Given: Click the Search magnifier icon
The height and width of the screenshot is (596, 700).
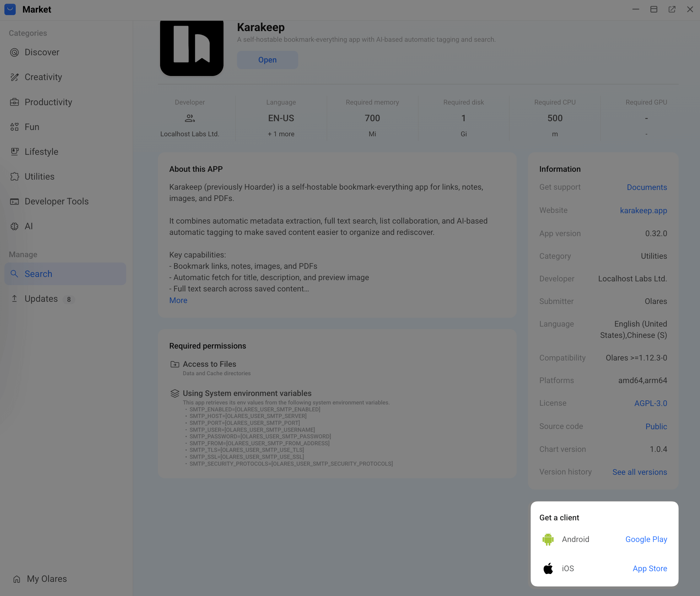Looking at the screenshot, I should tap(14, 274).
